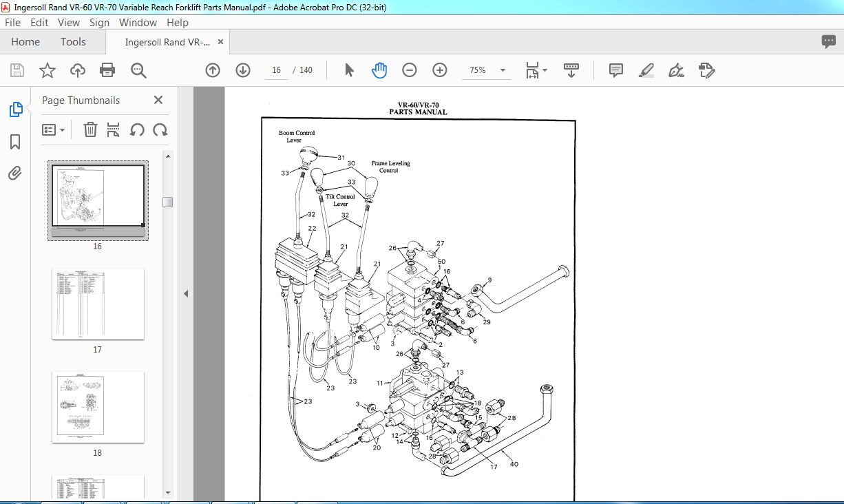Image resolution: width=844 pixels, height=504 pixels.
Task: Select the Highlight text tool
Action: (x=646, y=70)
